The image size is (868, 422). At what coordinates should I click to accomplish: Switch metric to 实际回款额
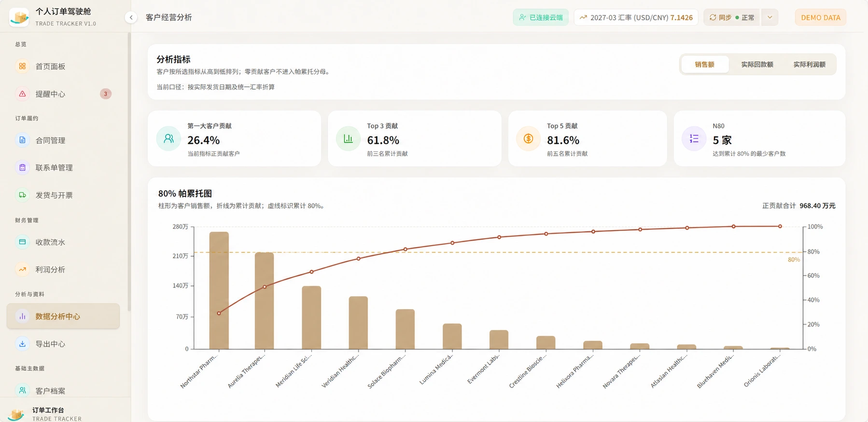pyautogui.click(x=757, y=64)
